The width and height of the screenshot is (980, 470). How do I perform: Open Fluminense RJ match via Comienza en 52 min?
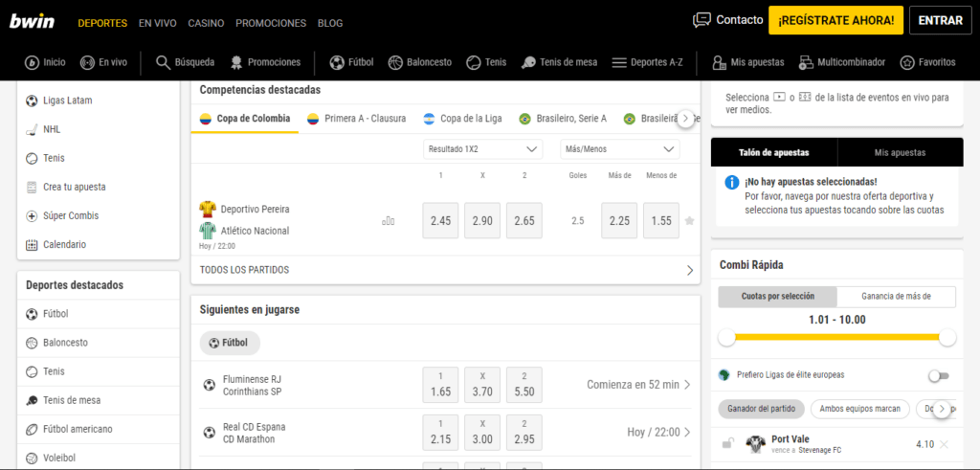(x=638, y=385)
